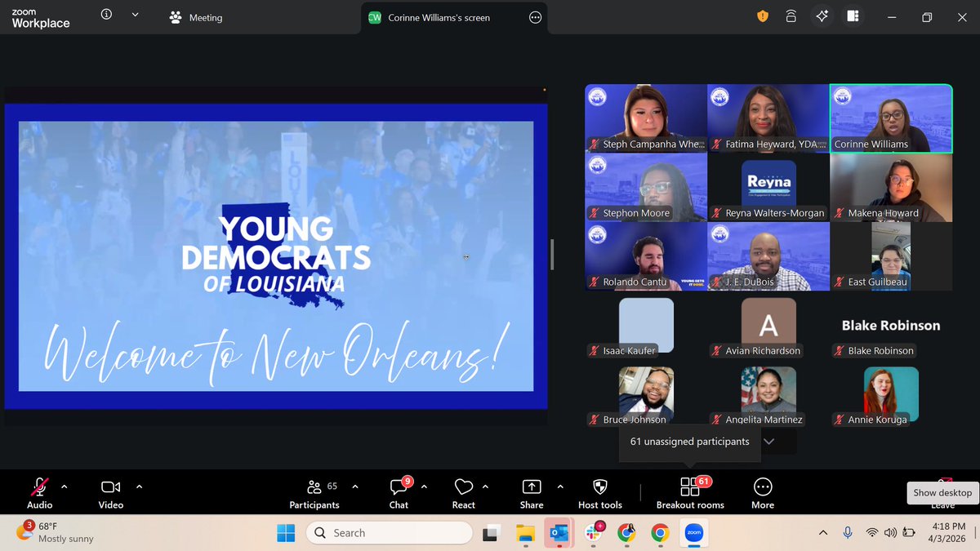Click the wireless sharing icon in title bar
Image resolution: width=980 pixels, height=551 pixels.
(791, 16)
